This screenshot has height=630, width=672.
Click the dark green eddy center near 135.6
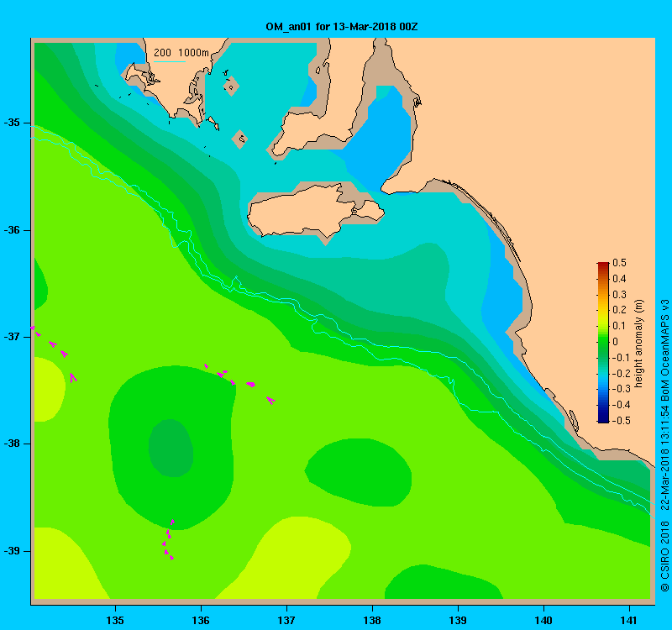(x=171, y=448)
